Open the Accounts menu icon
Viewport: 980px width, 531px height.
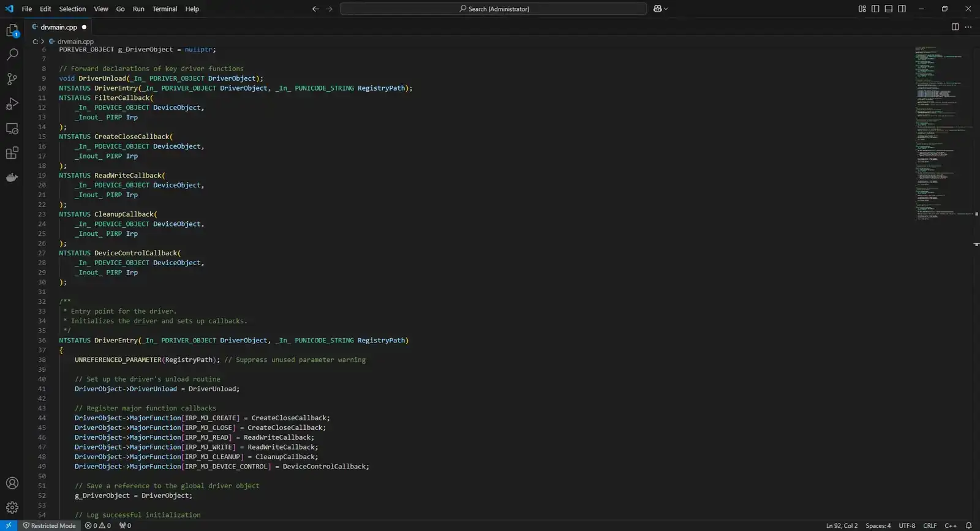click(x=12, y=483)
